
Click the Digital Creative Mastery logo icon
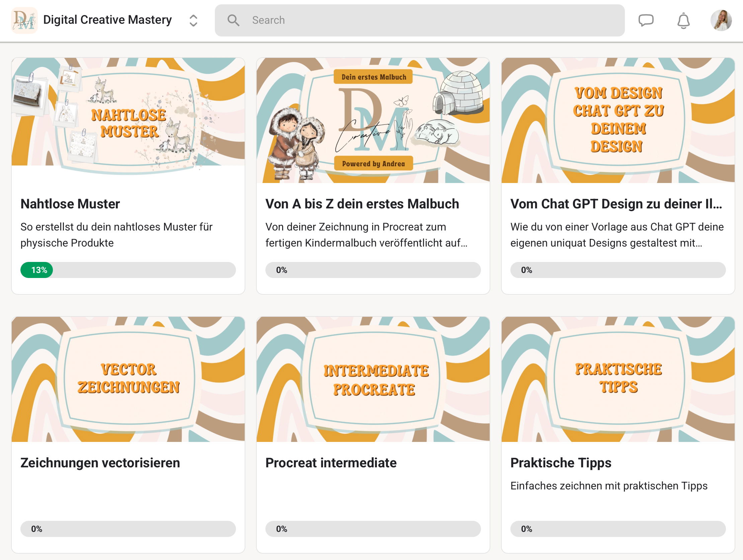[24, 20]
